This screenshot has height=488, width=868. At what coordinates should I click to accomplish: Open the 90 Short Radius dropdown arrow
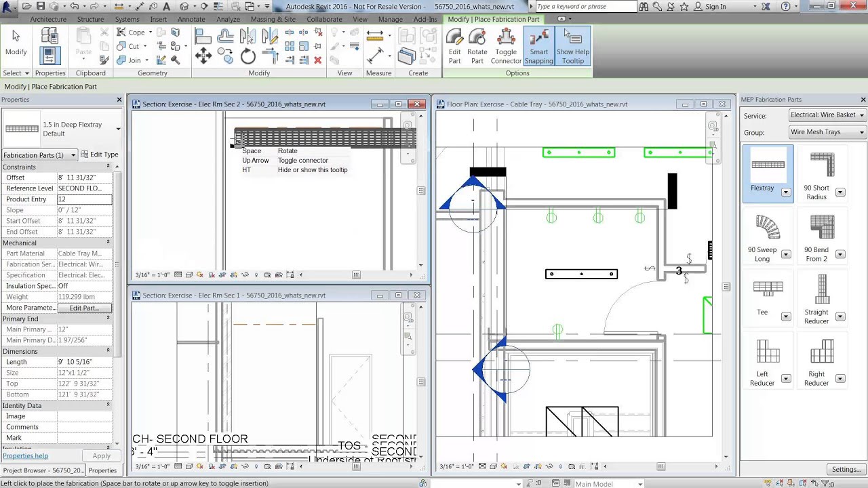pyautogui.click(x=840, y=192)
